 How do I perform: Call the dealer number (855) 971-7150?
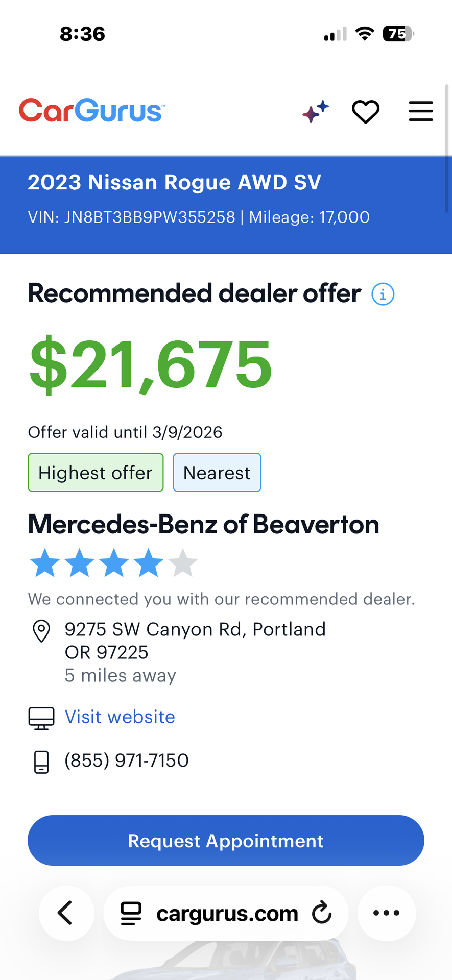point(127,761)
